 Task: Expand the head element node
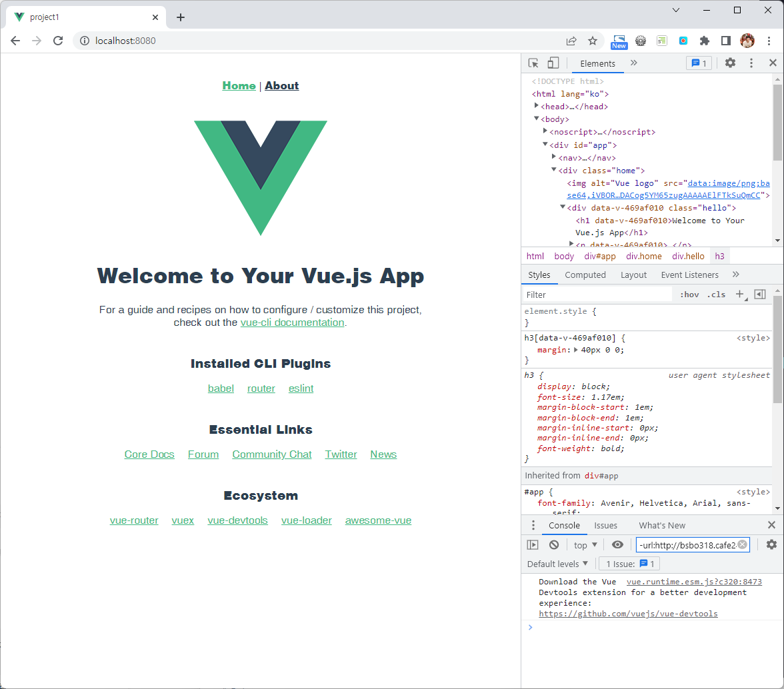pyautogui.click(x=536, y=106)
